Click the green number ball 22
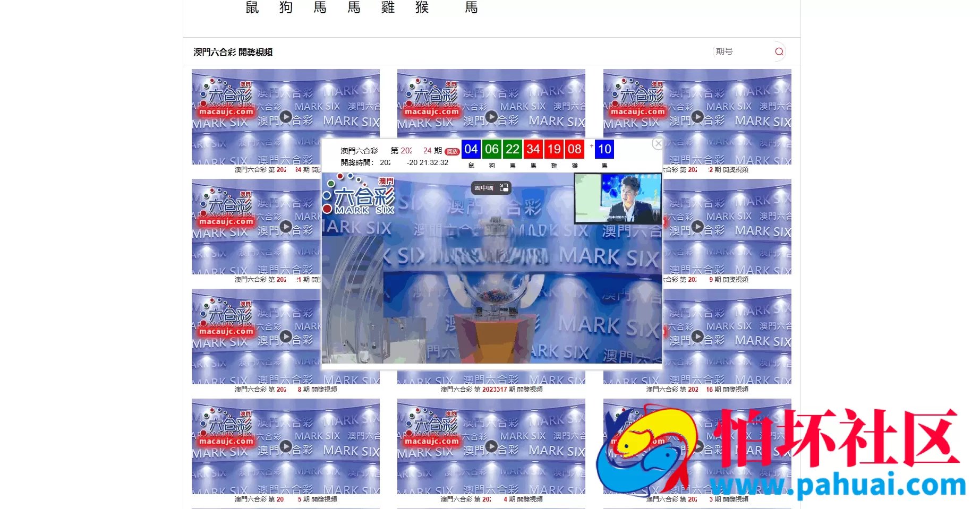The height and width of the screenshot is (509, 980). click(x=513, y=149)
